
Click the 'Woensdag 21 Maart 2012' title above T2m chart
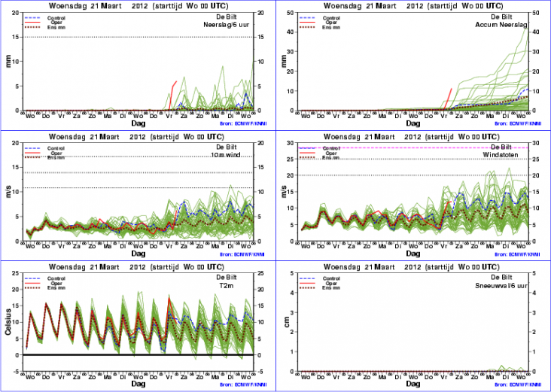pos(97,267)
